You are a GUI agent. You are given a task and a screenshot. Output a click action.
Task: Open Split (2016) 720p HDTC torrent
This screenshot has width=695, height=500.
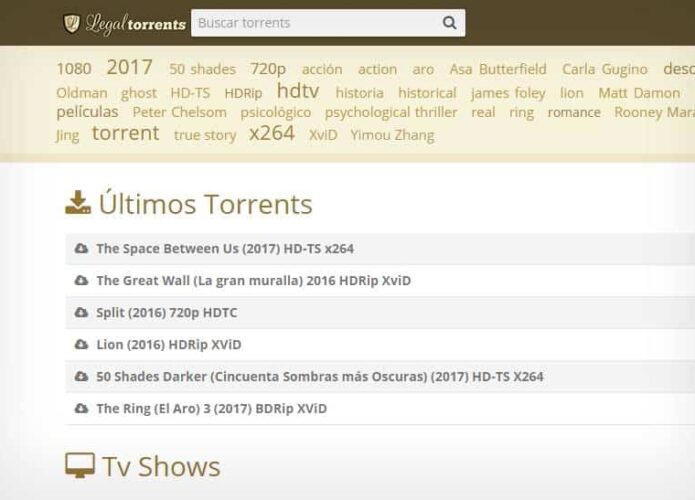click(x=167, y=312)
